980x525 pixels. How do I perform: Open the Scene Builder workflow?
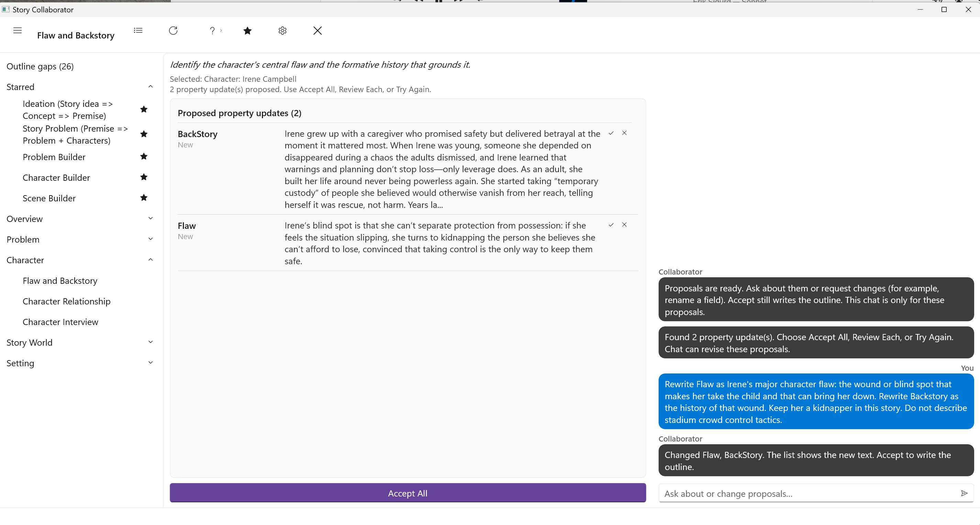pos(49,198)
